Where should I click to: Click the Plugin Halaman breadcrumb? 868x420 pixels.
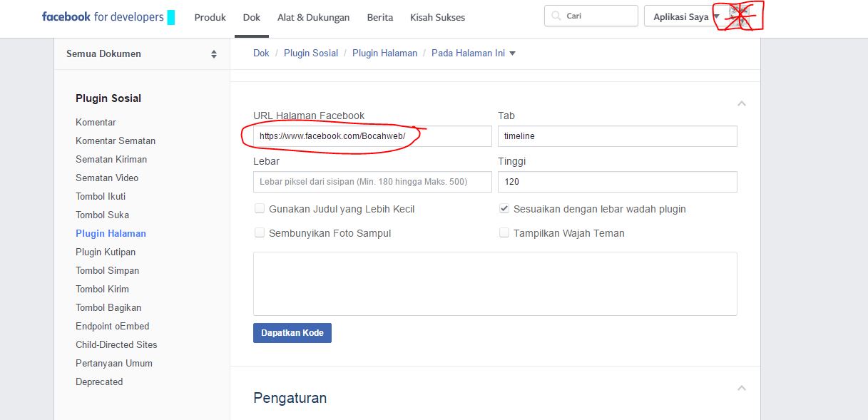coord(384,53)
